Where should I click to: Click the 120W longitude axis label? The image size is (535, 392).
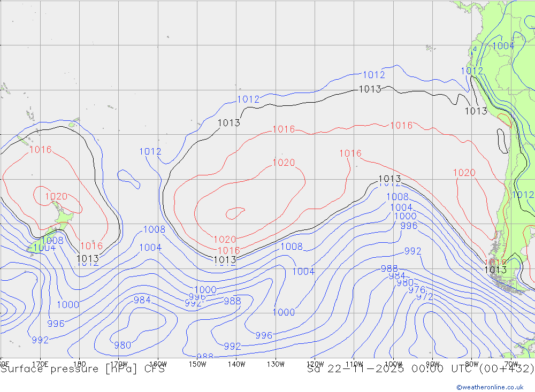pyautogui.click(x=315, y=364)
